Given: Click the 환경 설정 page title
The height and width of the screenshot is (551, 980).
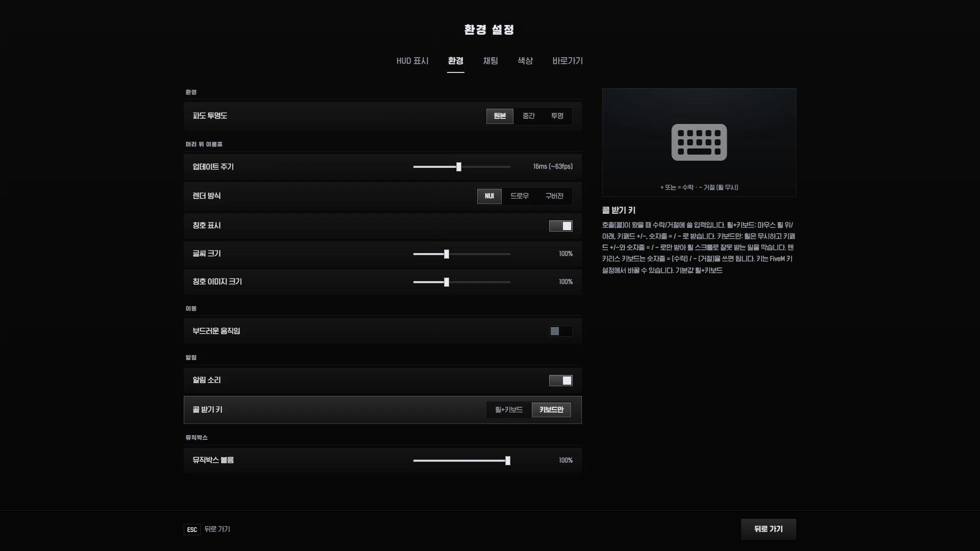Looking at the screenshot, I should (489, 30).
